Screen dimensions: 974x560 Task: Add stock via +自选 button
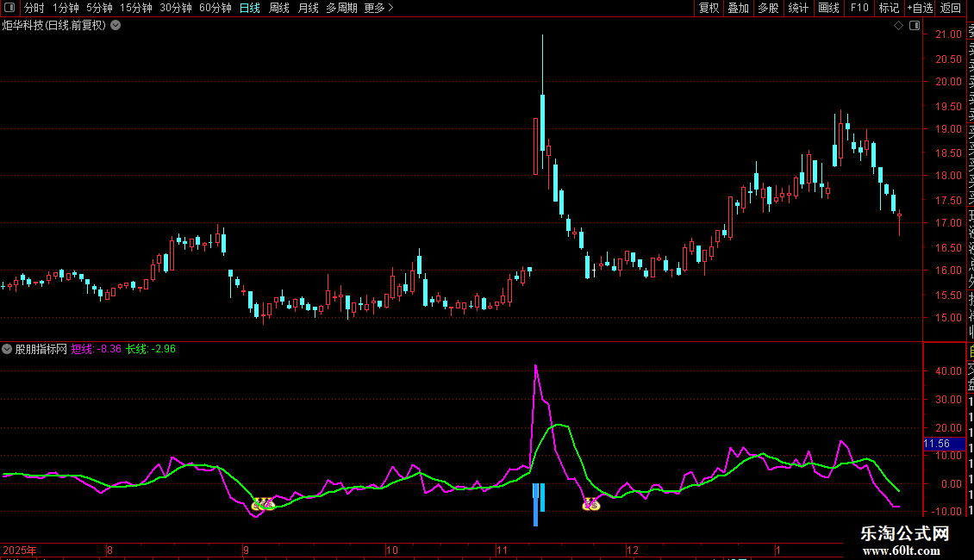click(920, 8)
